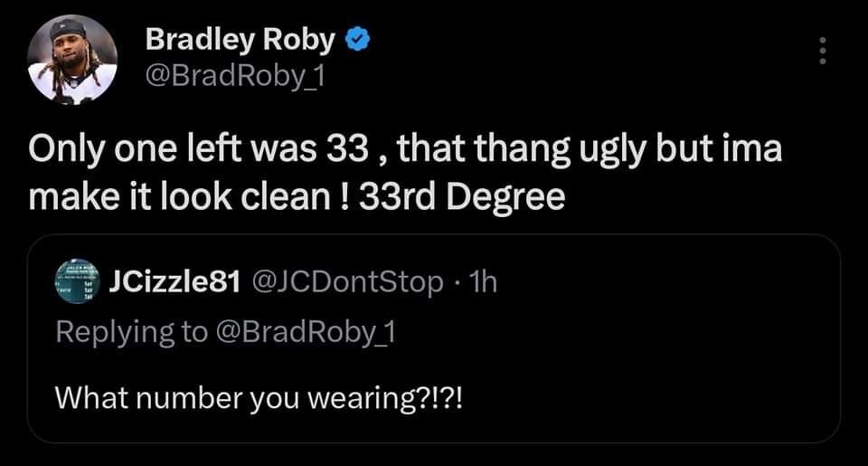Click JCizzle81's small avatar
Viewport: 868px width, 466px height.
point(76,281)
